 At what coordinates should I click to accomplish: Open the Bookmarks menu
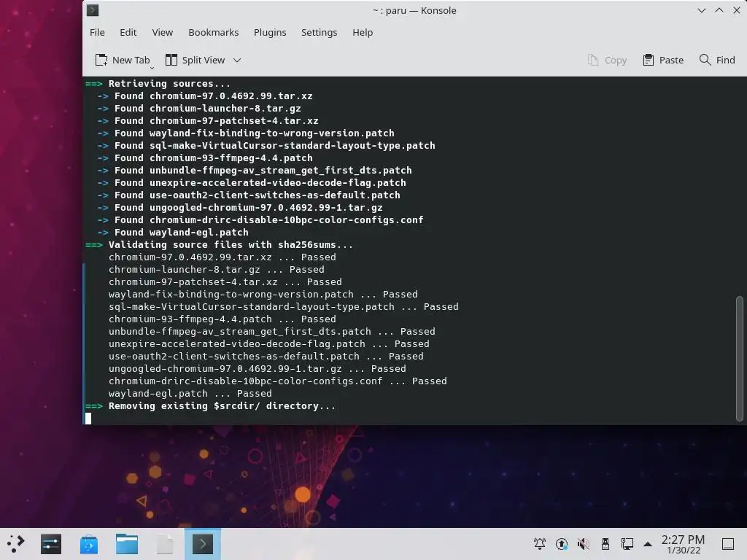[214, 32]
